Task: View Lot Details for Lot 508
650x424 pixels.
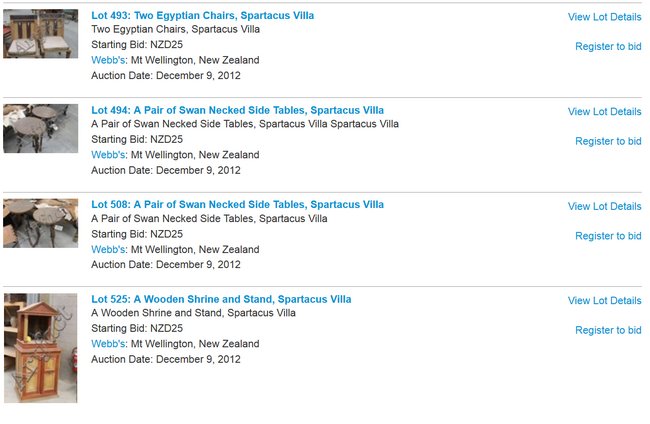Action: (x=604, y=206)
